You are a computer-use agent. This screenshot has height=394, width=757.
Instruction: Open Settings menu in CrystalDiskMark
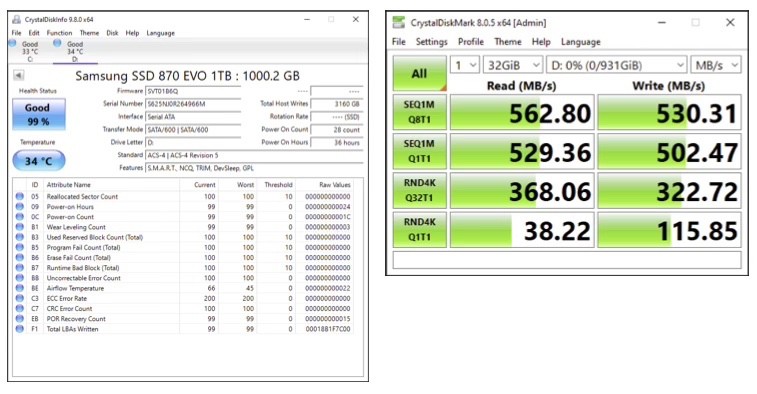432,42
